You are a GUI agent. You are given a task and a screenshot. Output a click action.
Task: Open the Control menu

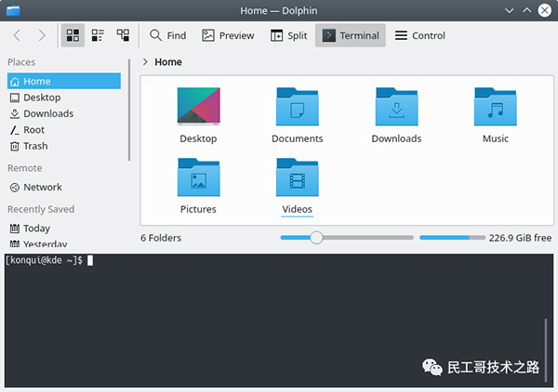point(420,35)
